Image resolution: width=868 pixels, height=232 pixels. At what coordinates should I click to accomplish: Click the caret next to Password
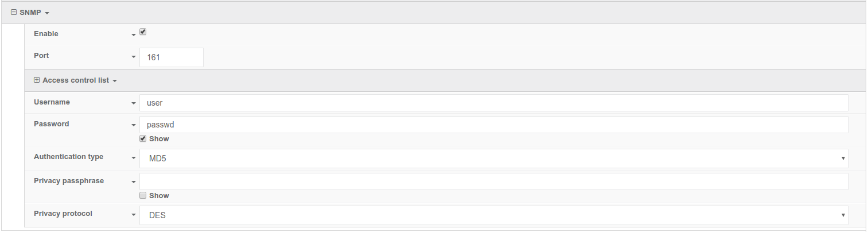click(x=134, y=126)
